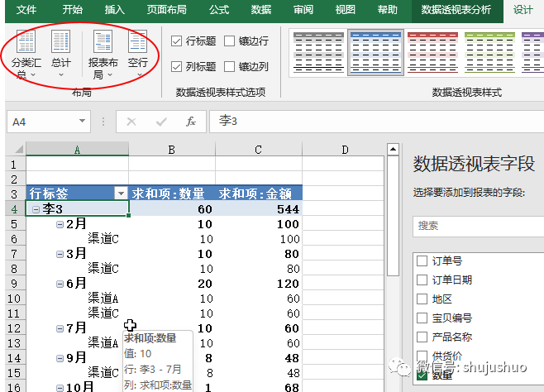Click the fx insert function icon

[190, 122]
